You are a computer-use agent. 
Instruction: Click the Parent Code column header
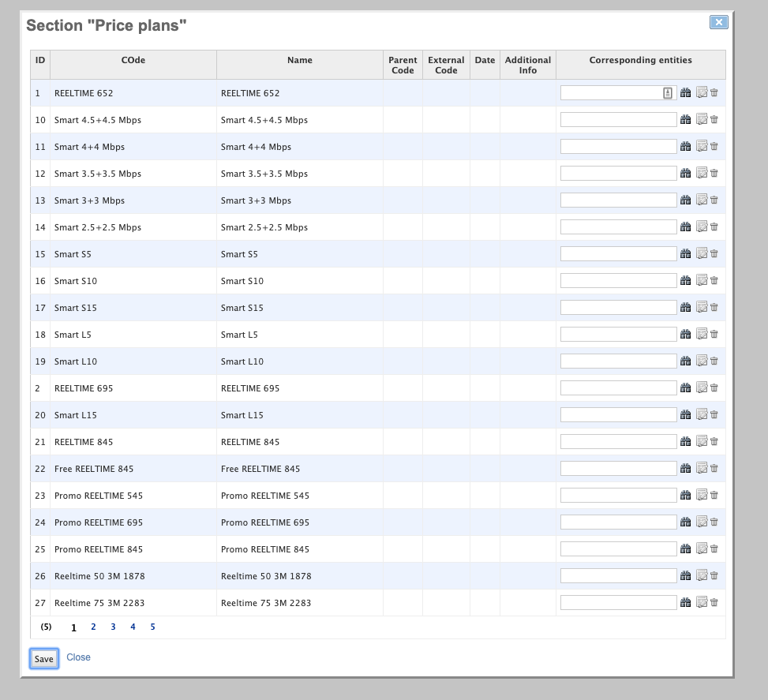[x=403, y=66]
